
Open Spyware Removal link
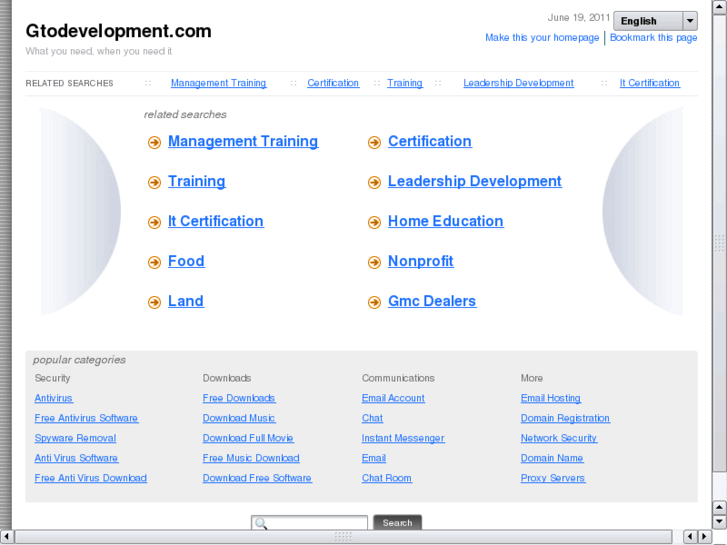click(x=75, y=438)
